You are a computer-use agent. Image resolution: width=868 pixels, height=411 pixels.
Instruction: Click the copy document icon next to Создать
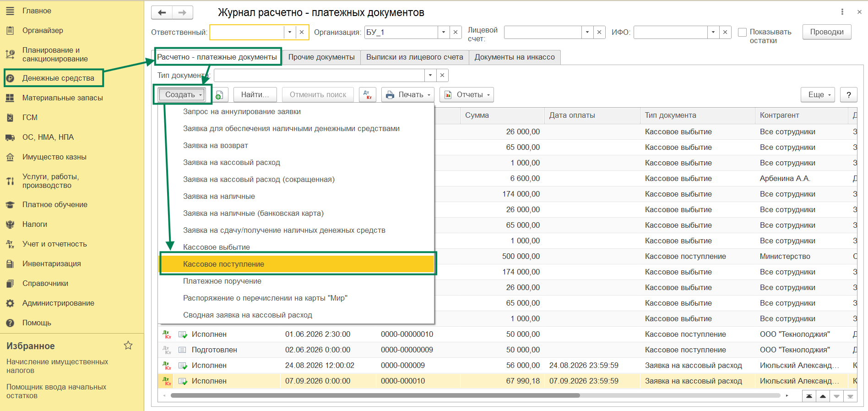(x=219, y=95)
